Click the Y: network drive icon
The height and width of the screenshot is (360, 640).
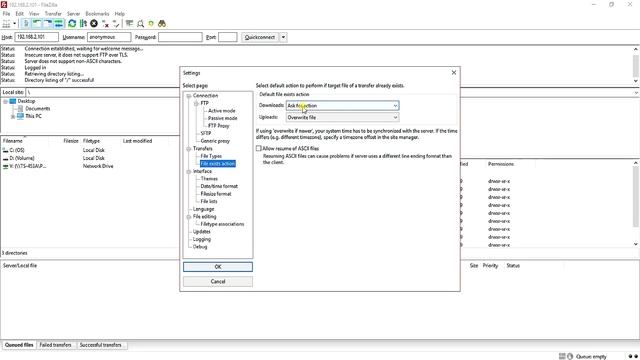tap(5, 166)
